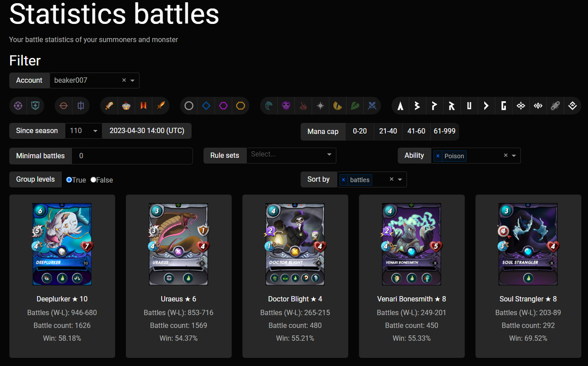Image resolution: width=588 pixels, height=366 pixels.
Task: Filter by the Promo edition 'P' icon
Action: coord(435,106)
